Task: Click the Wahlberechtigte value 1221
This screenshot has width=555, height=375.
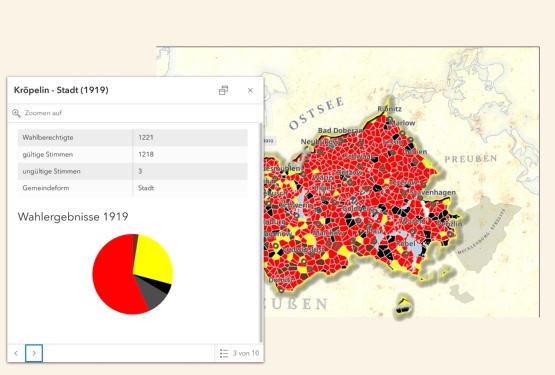Action: click(146, 137)
